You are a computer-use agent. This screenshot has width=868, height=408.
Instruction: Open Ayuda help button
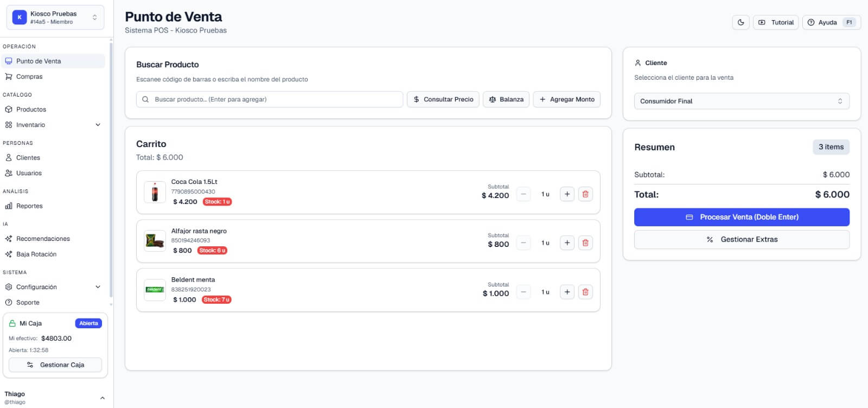coord(831,22)
